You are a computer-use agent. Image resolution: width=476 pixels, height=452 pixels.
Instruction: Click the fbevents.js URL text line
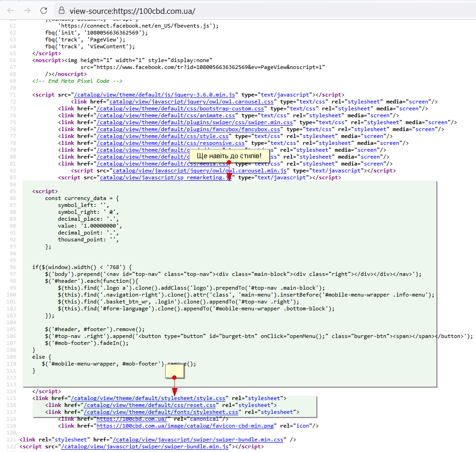pos(138,26)
